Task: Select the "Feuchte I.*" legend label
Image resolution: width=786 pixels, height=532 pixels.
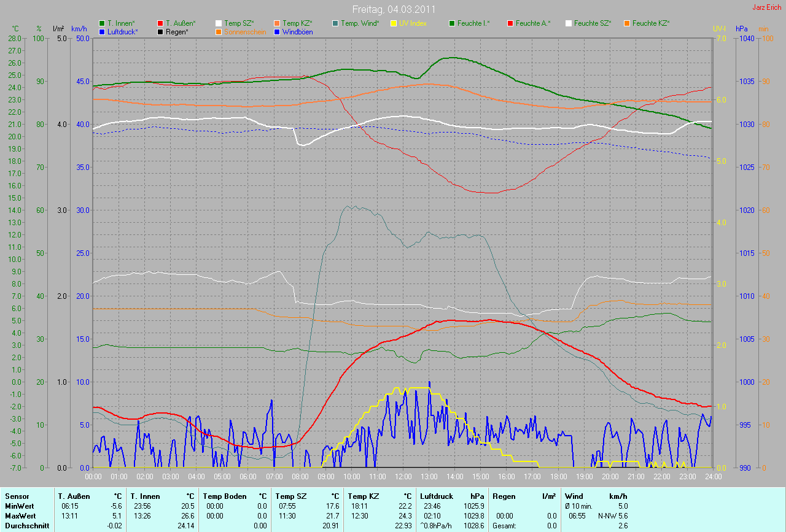Action: (x=473, y=23)
